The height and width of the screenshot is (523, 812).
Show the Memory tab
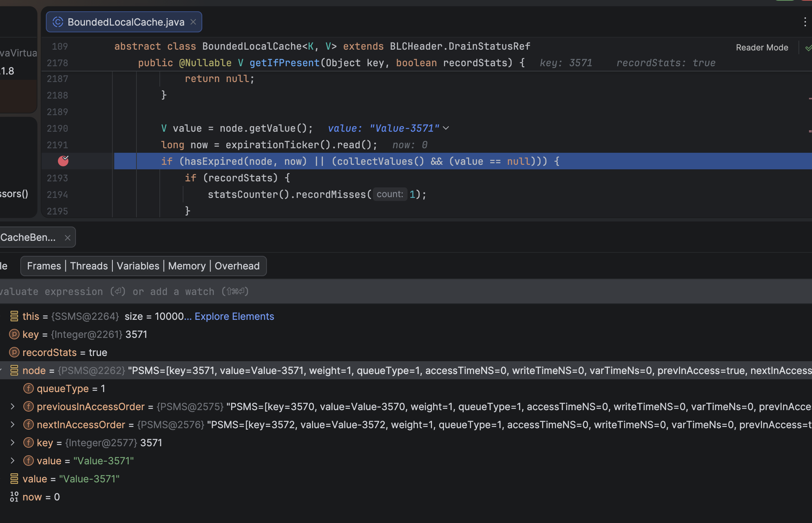pyautogui.click(x=187, y=266)
